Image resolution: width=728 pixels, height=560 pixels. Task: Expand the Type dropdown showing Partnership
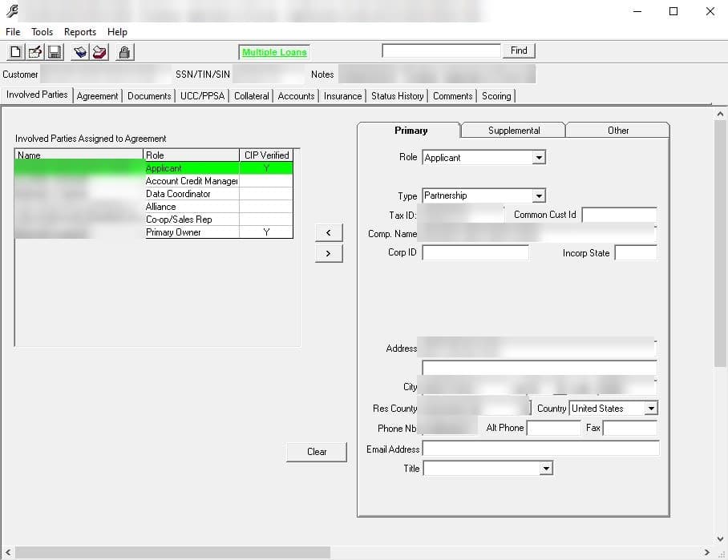point(539,195)
